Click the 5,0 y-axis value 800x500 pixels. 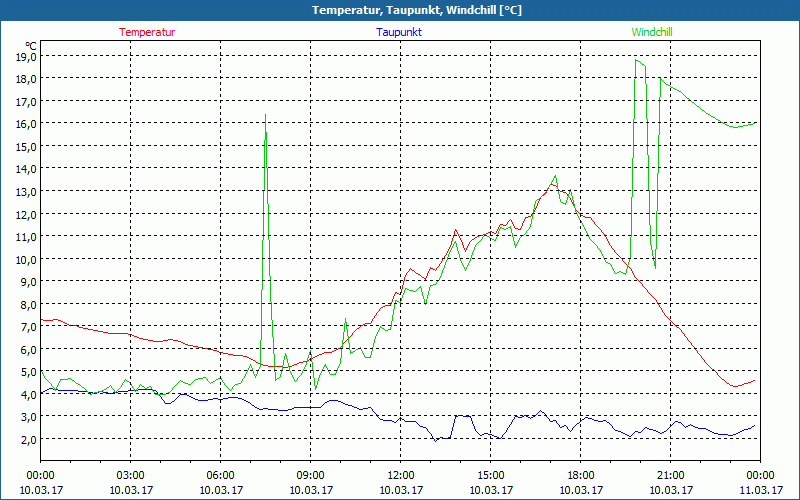point(29,371)
